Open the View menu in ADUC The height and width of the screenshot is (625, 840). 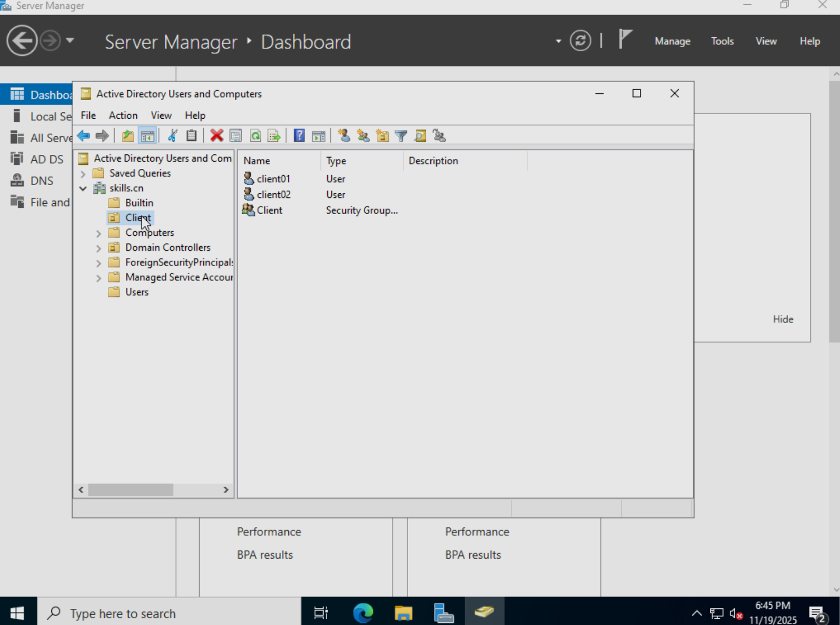click(161, 115)
